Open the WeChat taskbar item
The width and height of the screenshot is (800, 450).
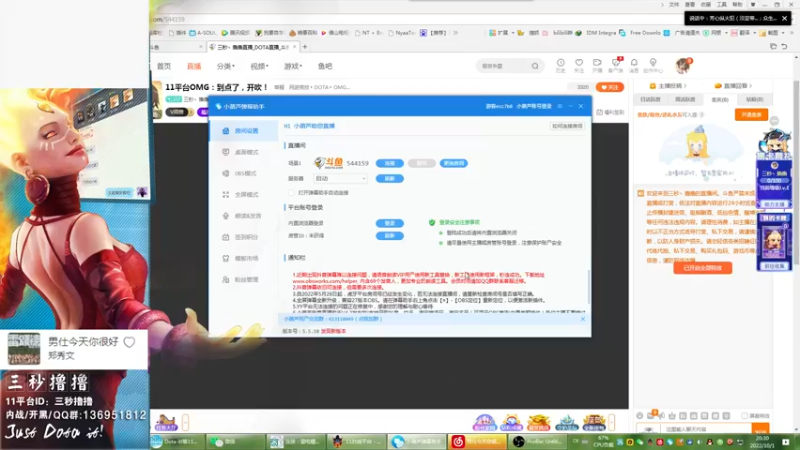tap(235, 442)
